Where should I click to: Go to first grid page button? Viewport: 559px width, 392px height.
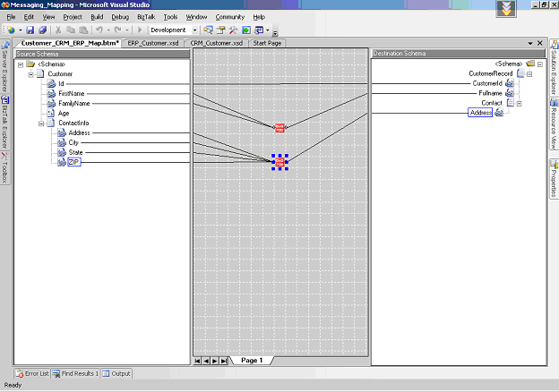[197, 361]
